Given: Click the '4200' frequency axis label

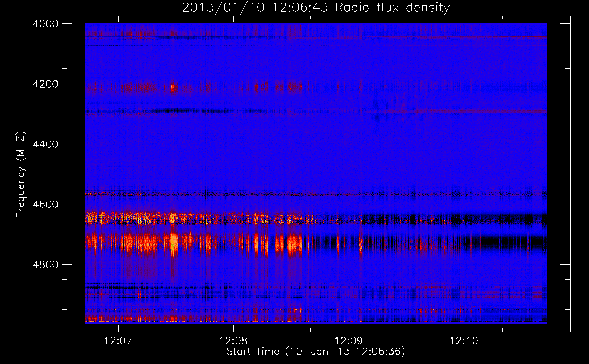Looking at the screenshot, I should 46,84.
